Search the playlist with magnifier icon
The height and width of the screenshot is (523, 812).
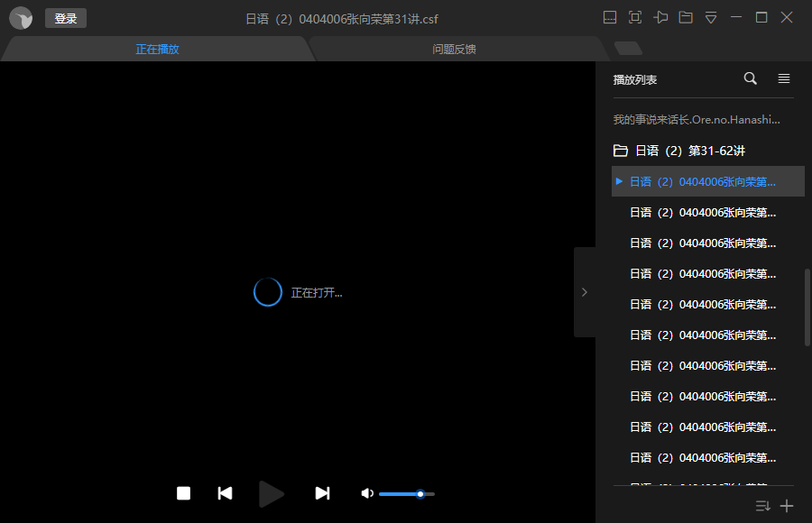pyautogui.click(x=750, y=79)
